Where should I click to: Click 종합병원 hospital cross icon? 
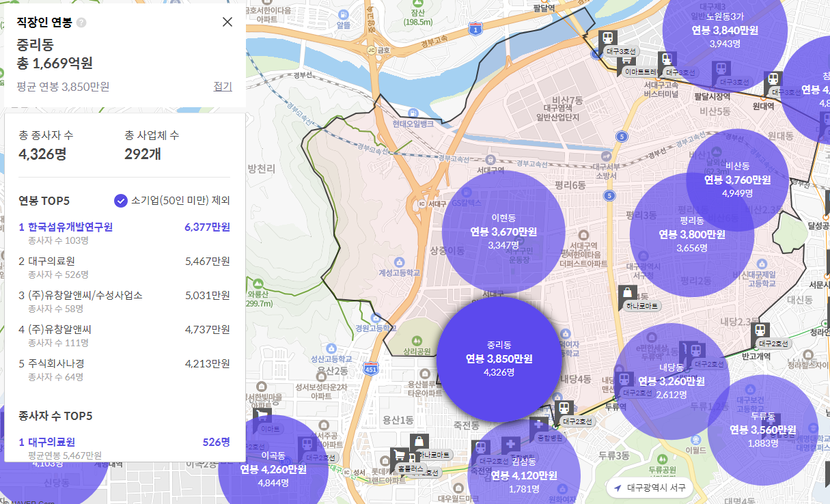[540, 425]
